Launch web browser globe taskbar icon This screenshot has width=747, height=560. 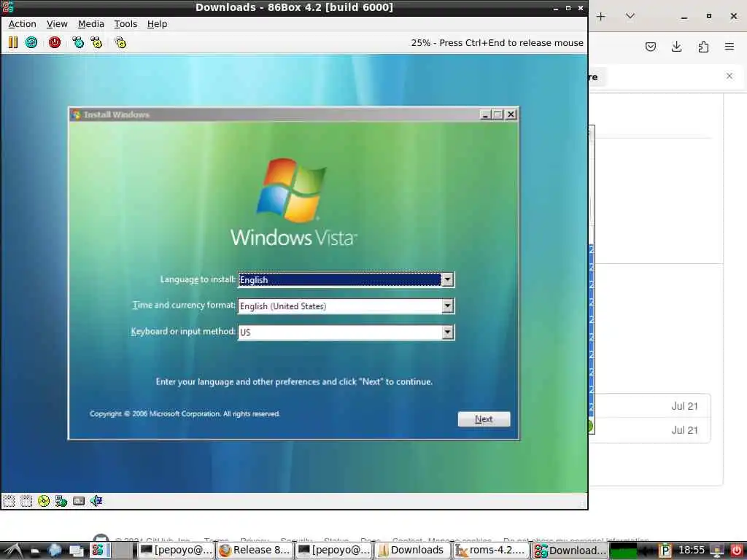pyautogui.click(x=54, y=551)
